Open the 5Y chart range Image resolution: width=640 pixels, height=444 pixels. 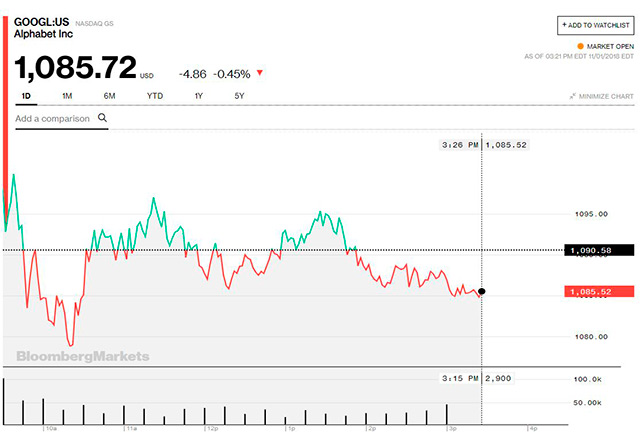pyautogui.click(x=239, y=96)
